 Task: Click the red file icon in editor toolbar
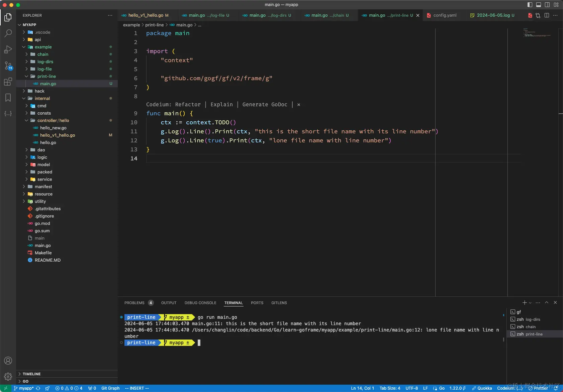pyautogui.click(x=530, y=15)
